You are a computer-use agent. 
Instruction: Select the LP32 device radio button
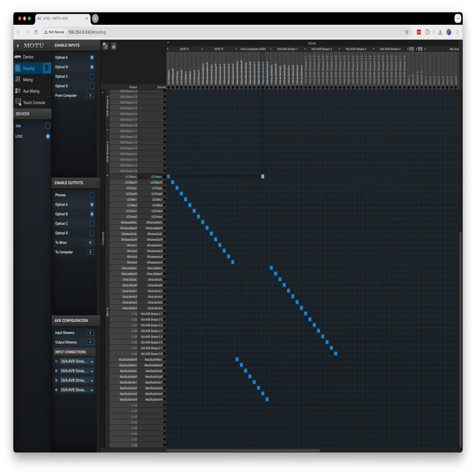coord(48,136)
